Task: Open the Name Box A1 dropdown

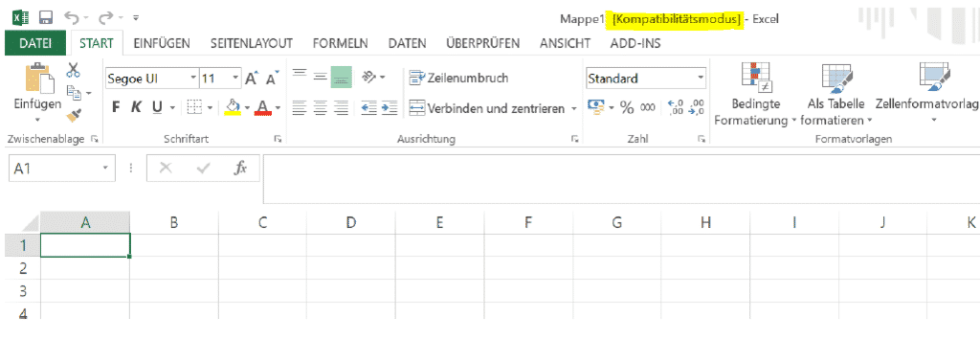Action: click(x=105, y=168)
